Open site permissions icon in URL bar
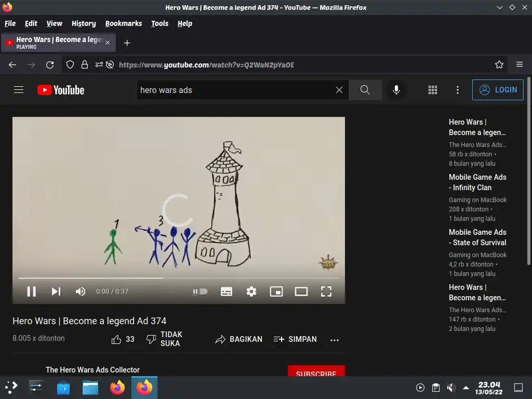The image size is (532, 399). click(x=99, y=64)
